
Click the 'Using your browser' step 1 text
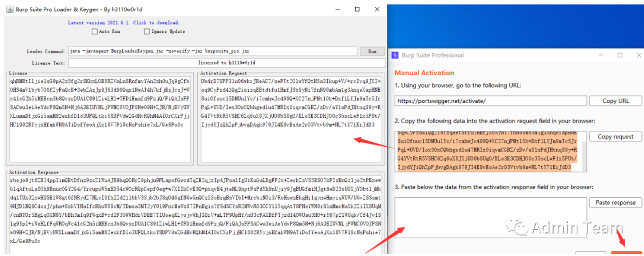[458, 86]
